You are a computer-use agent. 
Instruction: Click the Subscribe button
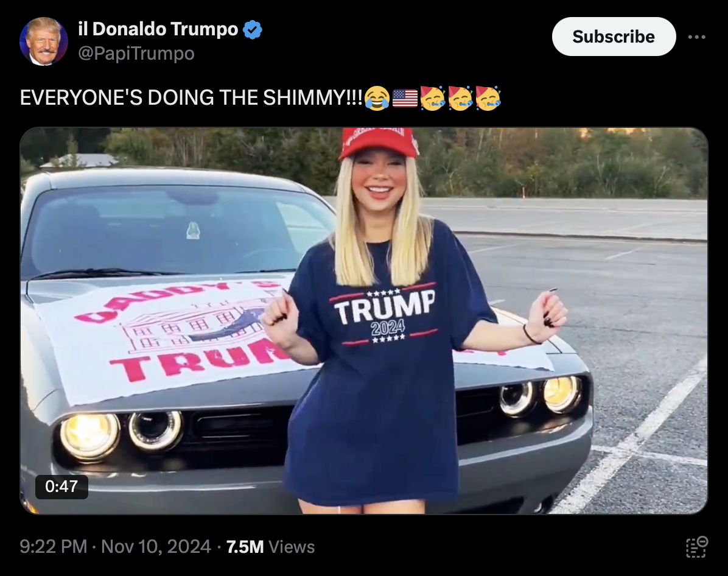pyautogui.click(x=614, y=37)
